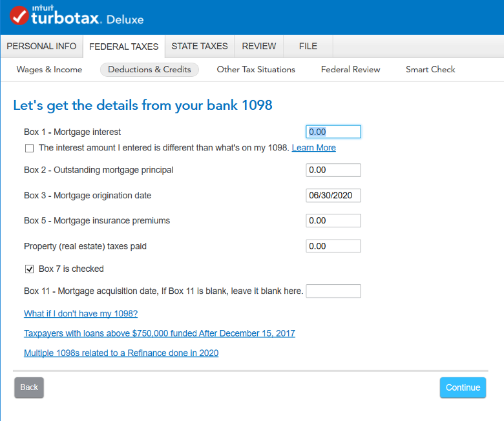Viewport: 504px width, 423px height.
Task: Select the FEDERAL TAXES tab
Action: 124,46
